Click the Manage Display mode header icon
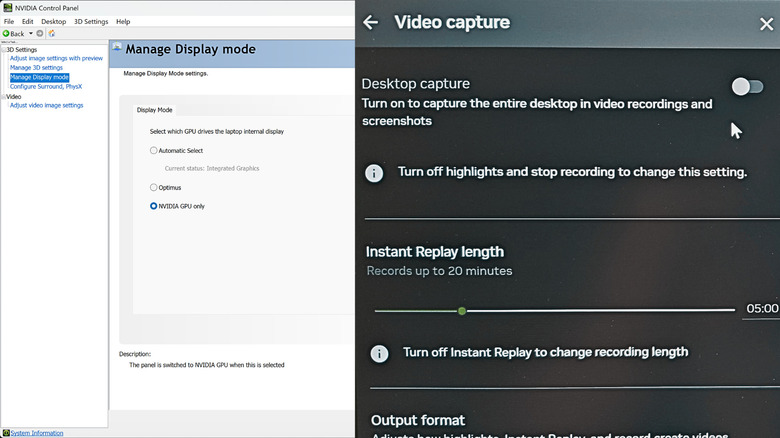 tap(117, 47)
